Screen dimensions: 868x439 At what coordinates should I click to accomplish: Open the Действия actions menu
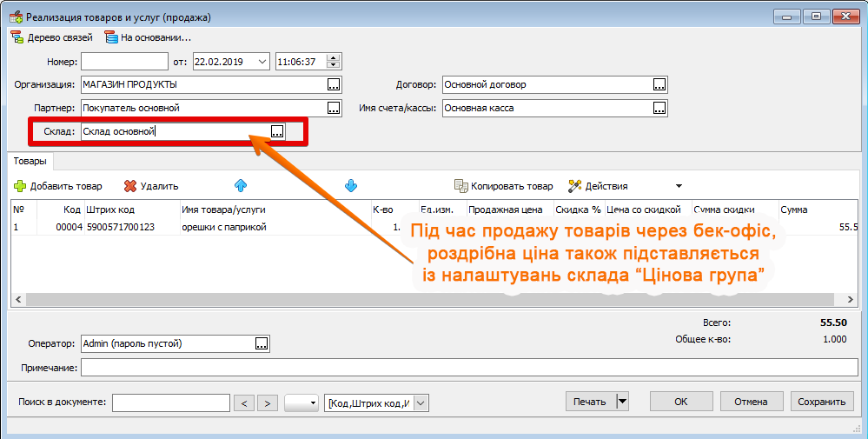pos(598,186)
